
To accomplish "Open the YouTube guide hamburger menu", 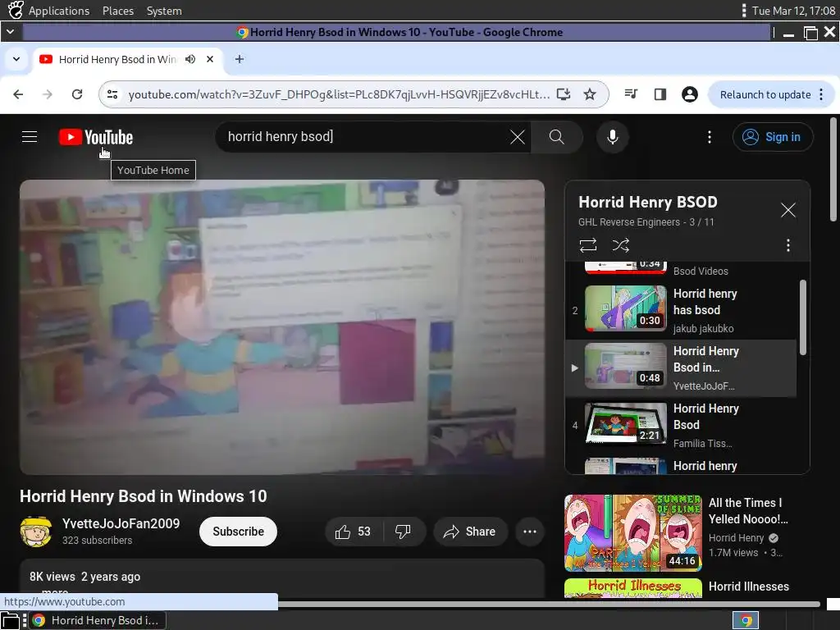I will [30, 137].
